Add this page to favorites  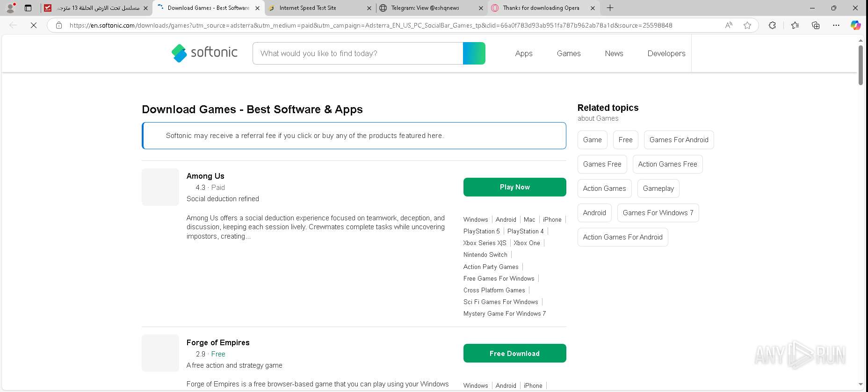pos(747,25)
